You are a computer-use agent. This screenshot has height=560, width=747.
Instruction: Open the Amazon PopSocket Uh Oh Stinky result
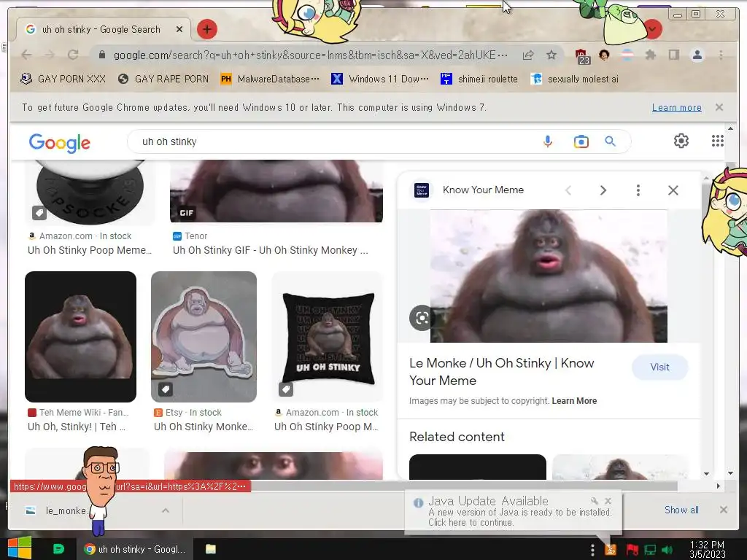point(90,192)
